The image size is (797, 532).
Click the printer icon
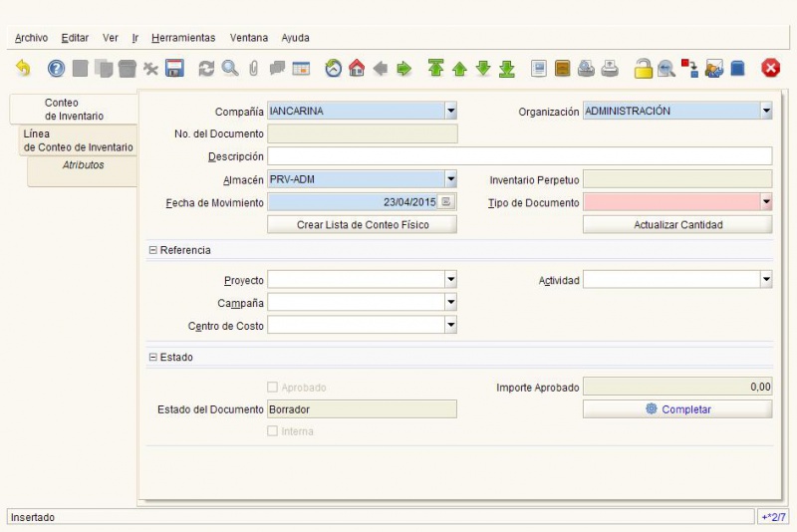pos(610,68)
